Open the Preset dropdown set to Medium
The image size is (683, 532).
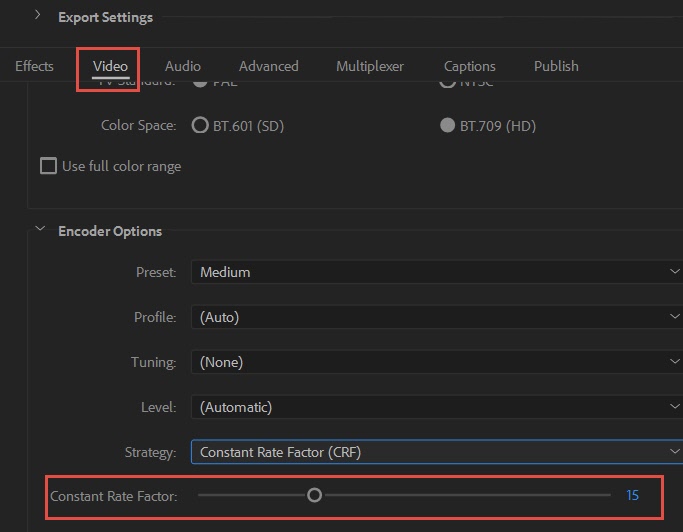point(436,272)
